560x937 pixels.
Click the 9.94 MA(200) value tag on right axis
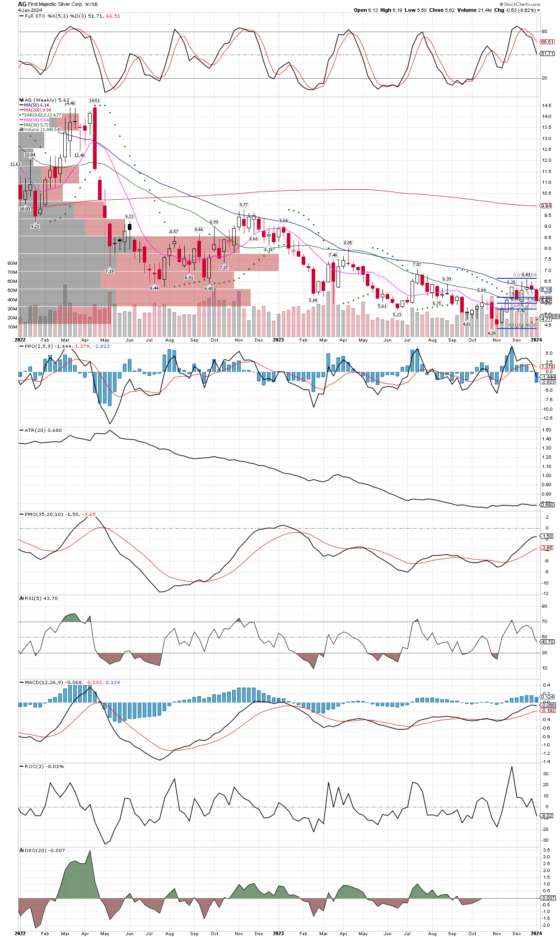pos(546,206)
